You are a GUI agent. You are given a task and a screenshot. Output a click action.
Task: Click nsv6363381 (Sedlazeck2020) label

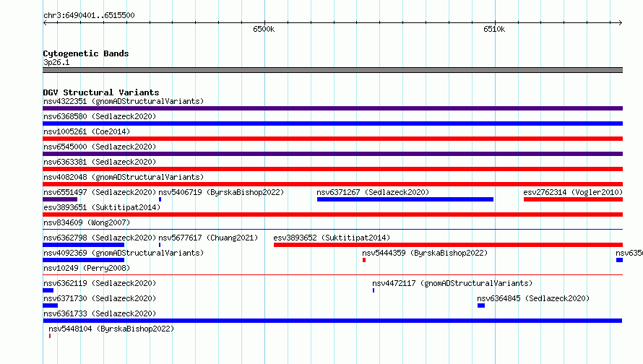(x=100, y=162)
